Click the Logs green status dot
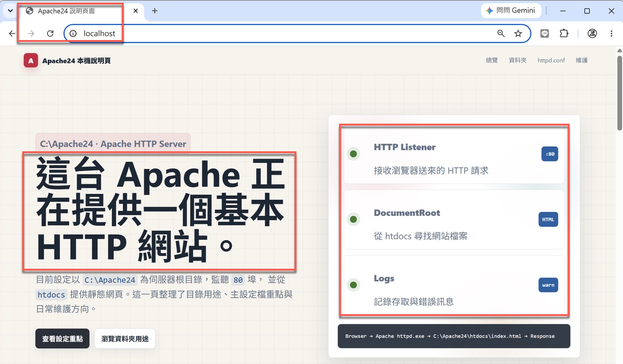The height and width of the screenshot is (364, 623). click(353, 285)
